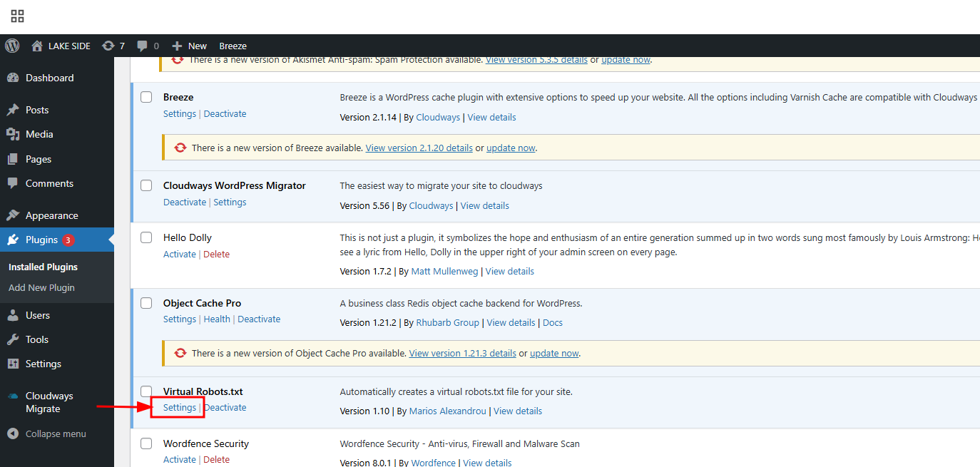
Task: Click the home icon beside LAKE SIDE
Action: 37,46
